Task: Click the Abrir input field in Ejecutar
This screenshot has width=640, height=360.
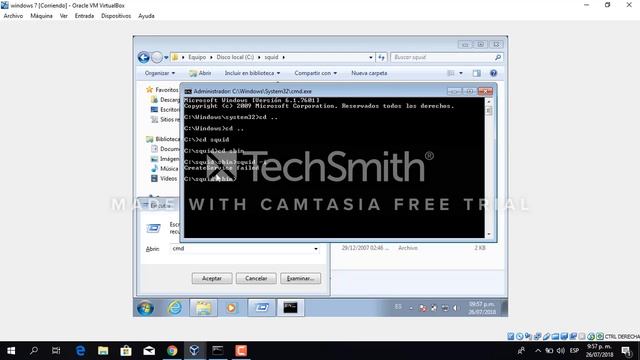Action: tap(245, 249)
